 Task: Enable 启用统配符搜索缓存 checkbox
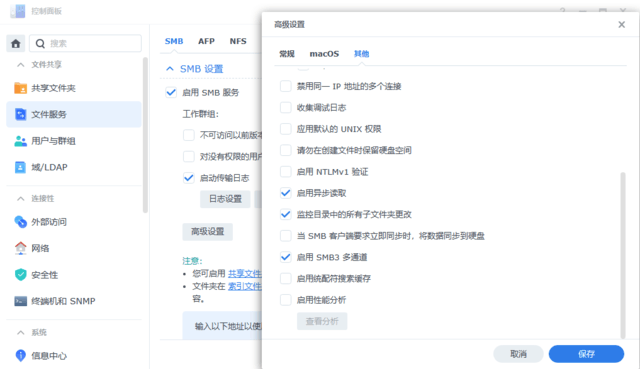click(286, 278)
